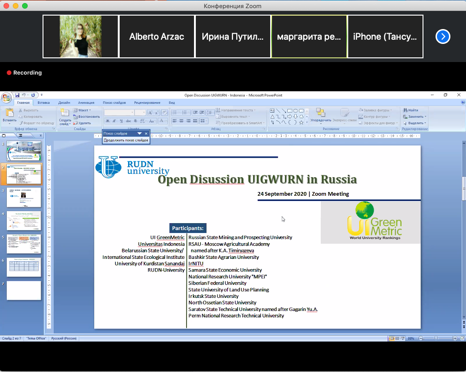Switch to slides tab in thumbnail pane
Image resolution: width=466 pixels, height=372 pixels.
click(x=4, y=136)
